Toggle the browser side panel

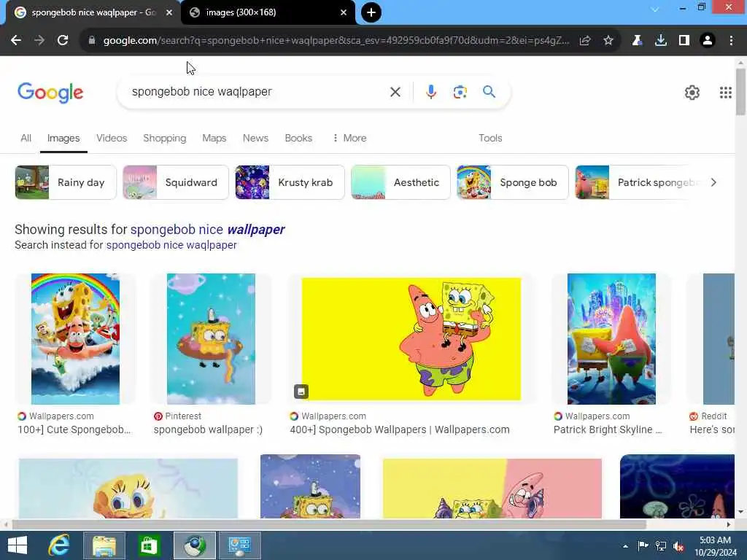684,41
